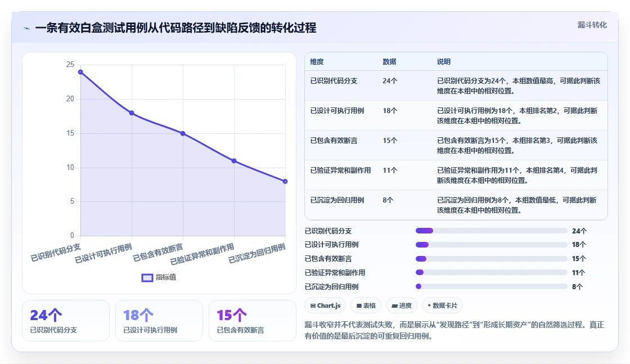This screenshot has height=364, width=630.
Task: Open the 15个 已包含有效断言 stat card
Action: click(253, 321)
